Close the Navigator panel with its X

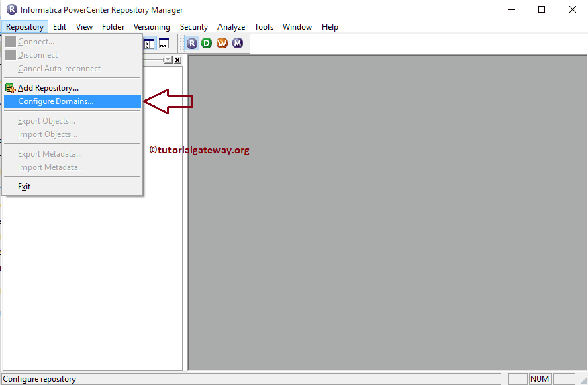coord(177,60)
